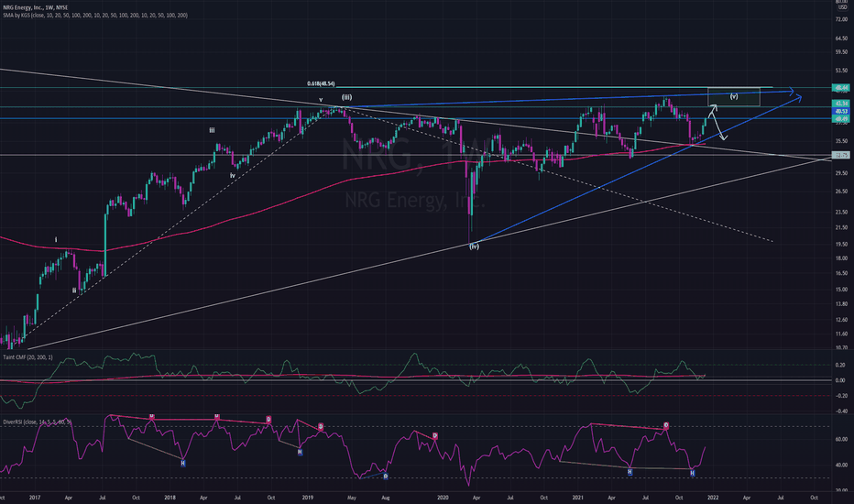This screenshot has width=854, height=504.
Task: Click the Aug time axis label
Action: coord(386,498)
